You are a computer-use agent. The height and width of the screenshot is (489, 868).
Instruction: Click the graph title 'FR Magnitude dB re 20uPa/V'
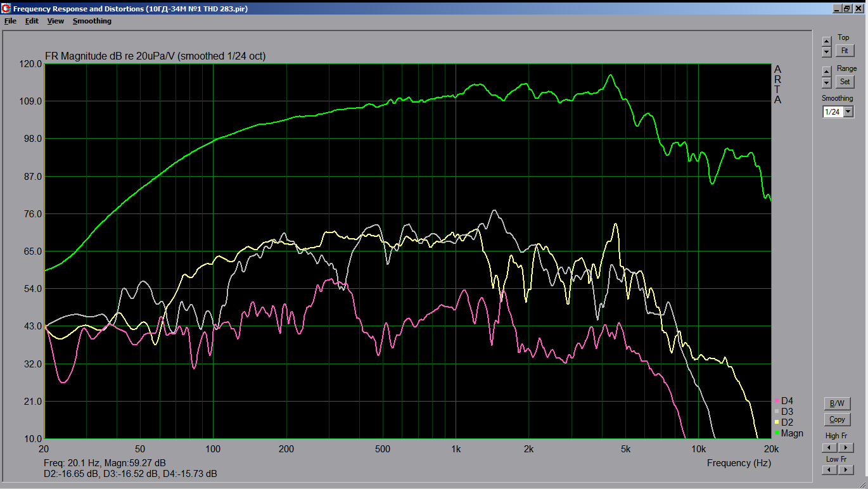coord(110,56)
